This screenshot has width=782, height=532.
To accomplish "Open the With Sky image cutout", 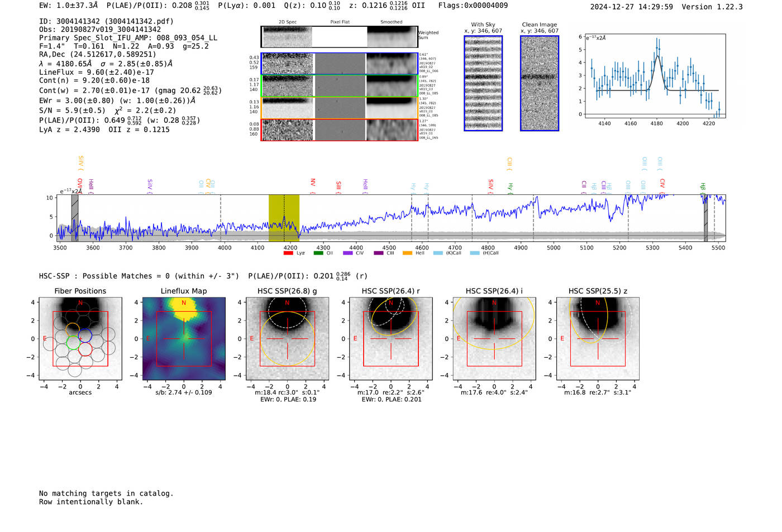I will click(483, 83).
